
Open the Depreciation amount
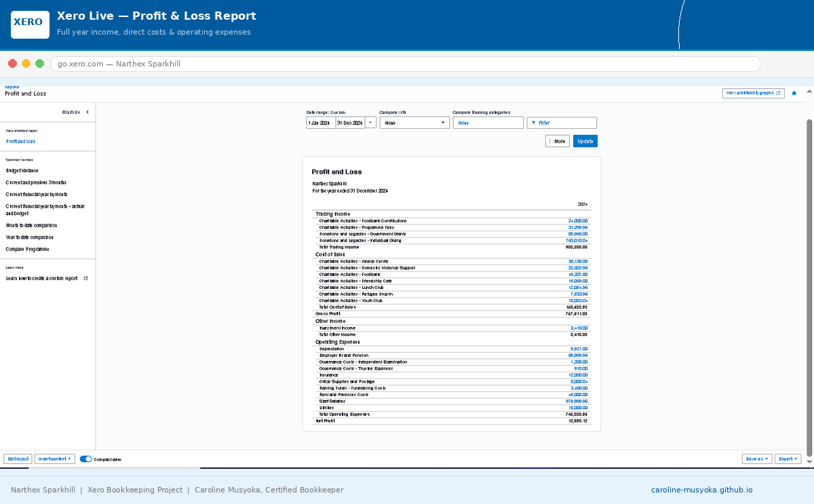pos(579,349)
